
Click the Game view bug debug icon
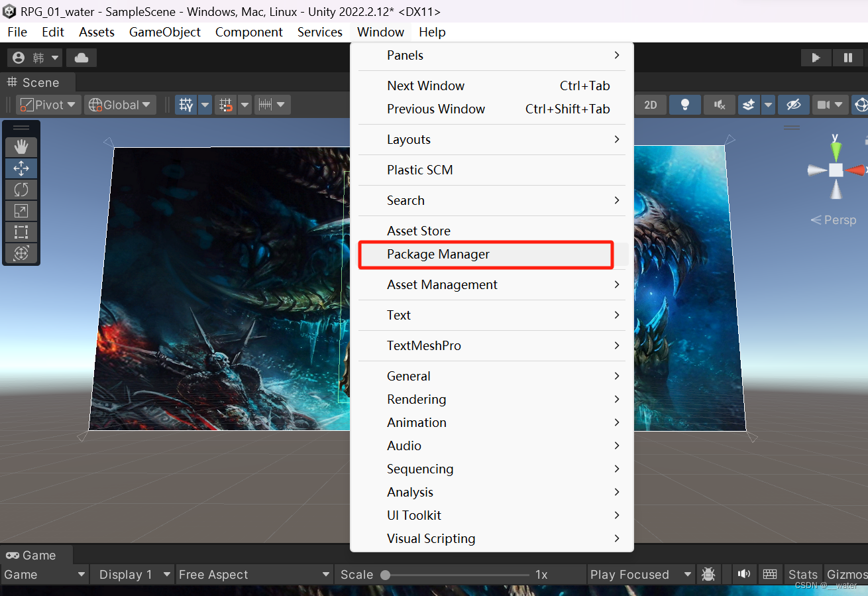point(708,574)
